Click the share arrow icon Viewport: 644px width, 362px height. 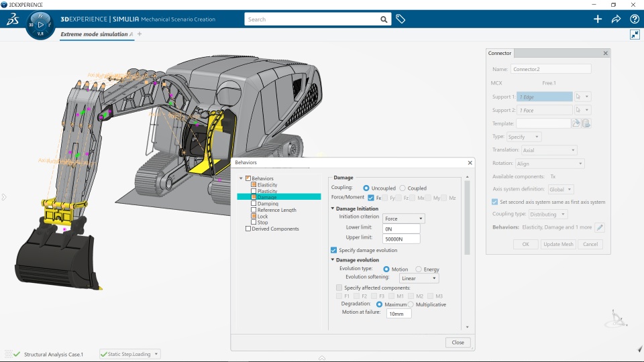tap(616, 19)
